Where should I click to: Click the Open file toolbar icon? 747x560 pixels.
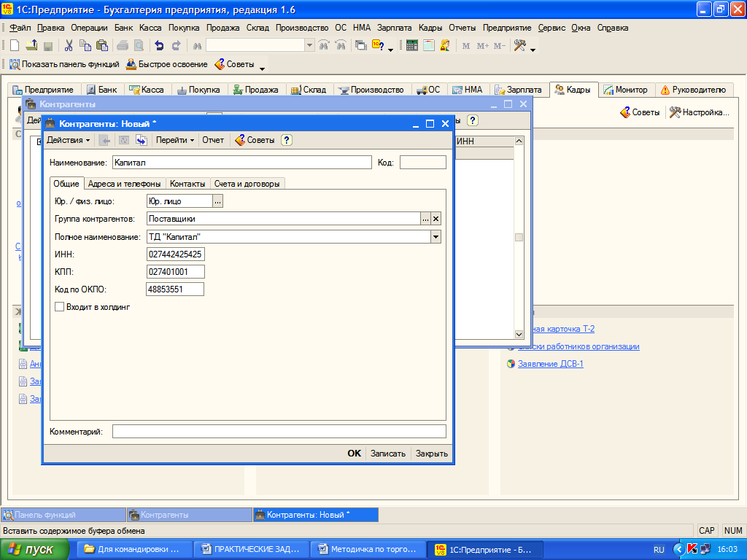[31, 46]
